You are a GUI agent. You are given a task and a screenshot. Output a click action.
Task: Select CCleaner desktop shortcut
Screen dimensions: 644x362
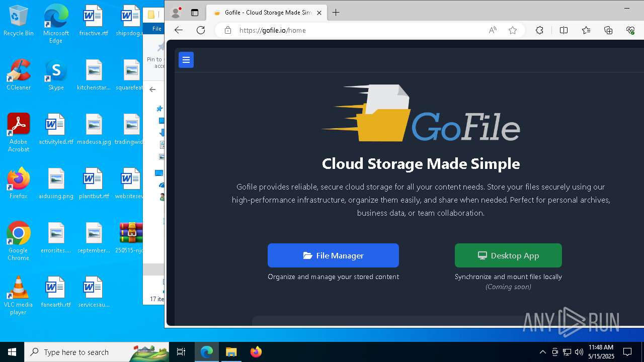point(19,75)
